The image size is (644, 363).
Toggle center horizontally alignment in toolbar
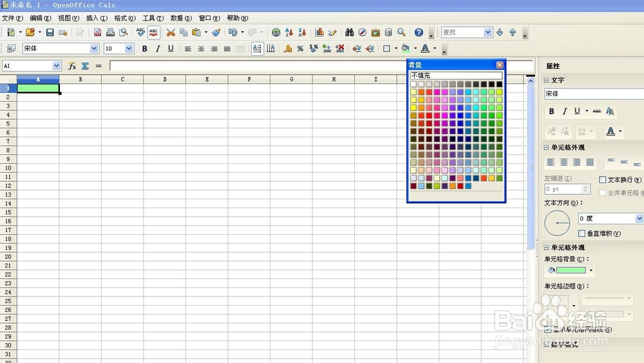coord(201,48)
